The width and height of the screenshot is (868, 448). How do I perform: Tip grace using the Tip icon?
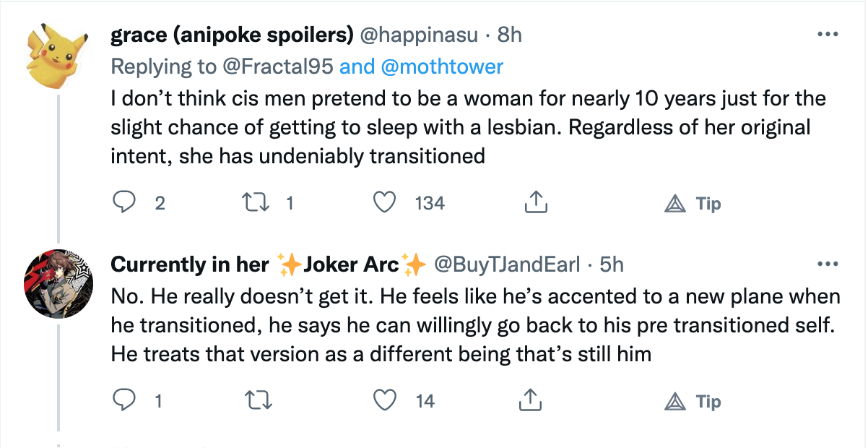click(692, 204)
